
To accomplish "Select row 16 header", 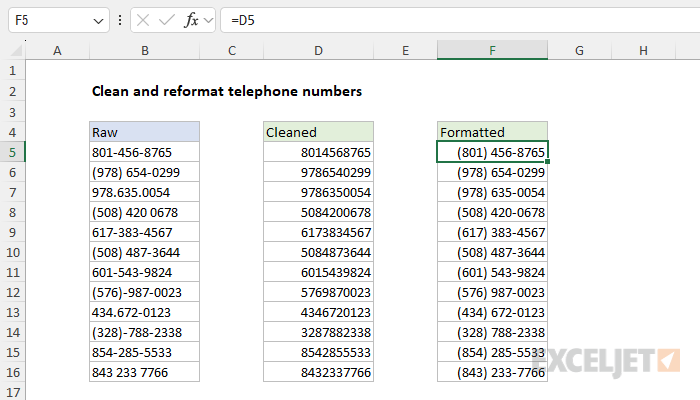I will coord(12,372).
